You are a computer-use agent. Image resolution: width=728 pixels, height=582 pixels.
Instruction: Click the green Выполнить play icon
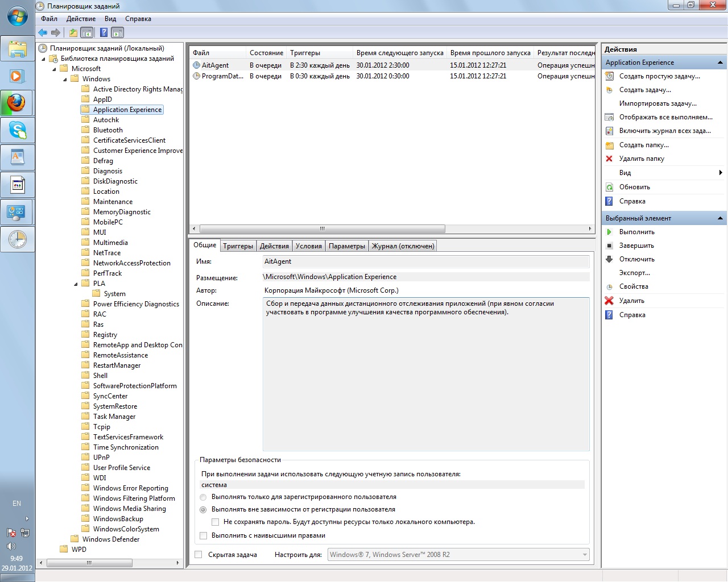click(x=609, y=232)
